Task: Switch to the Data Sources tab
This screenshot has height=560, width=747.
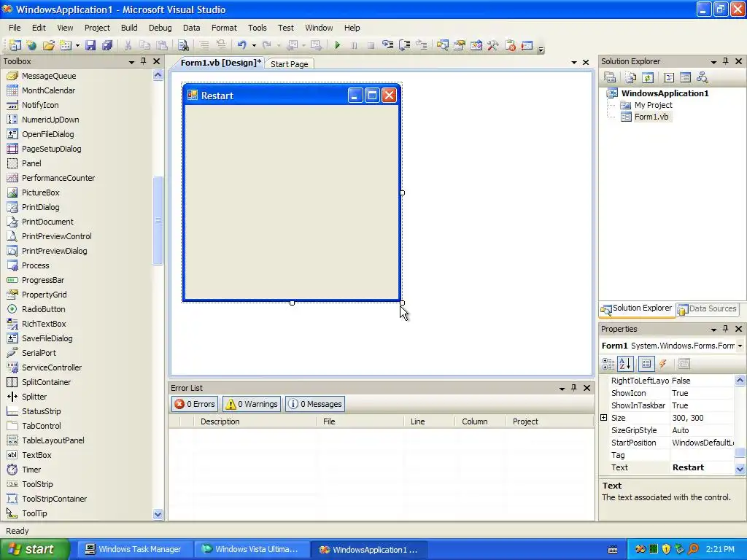Action: 708,308
